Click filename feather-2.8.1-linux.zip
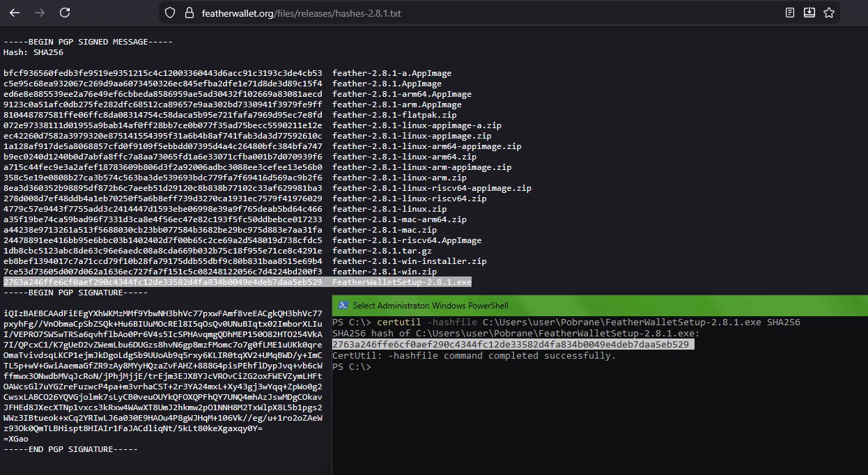The image size is (868, 475). pos(389,209)
